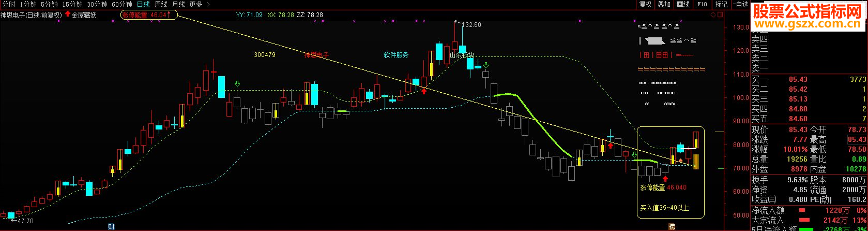Switch to the 月线 monthly chart tab
The width and height of the screenshot is (868, 231).
(178, 4)
